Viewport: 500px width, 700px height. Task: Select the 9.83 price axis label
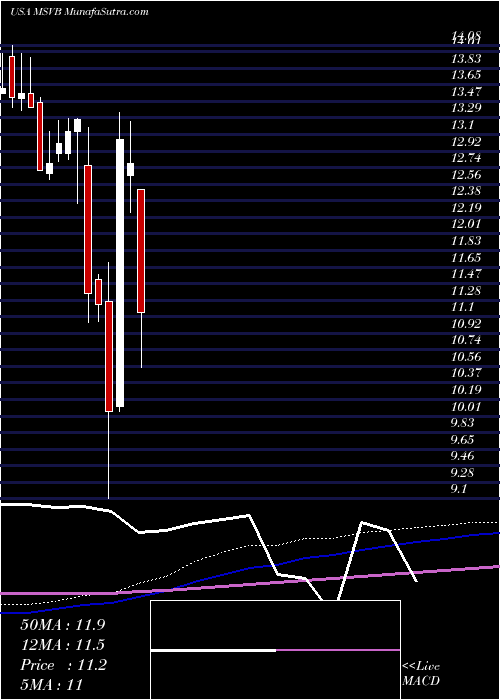click(x=463, y=423)
